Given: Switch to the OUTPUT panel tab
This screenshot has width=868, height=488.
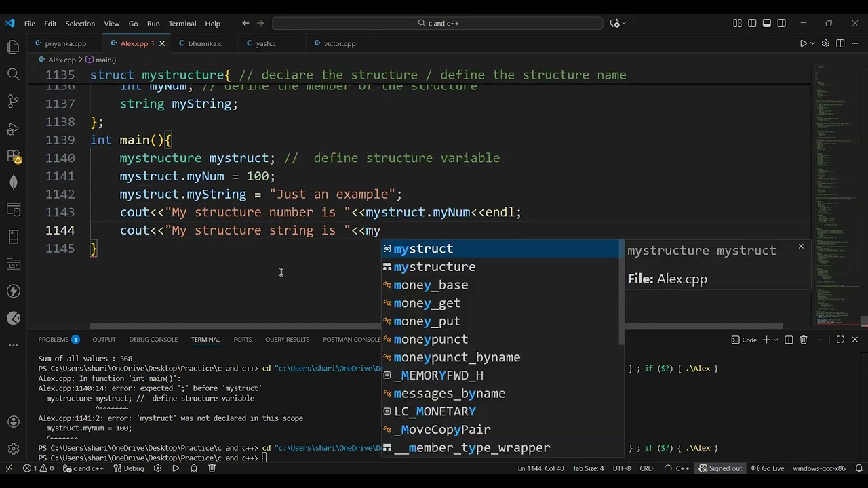Looking at the screenshot, I should point(104,340).
